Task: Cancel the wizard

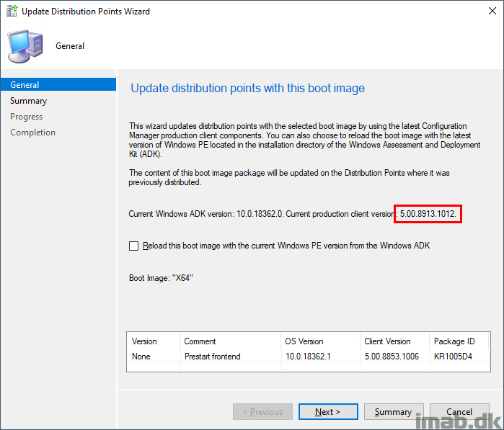Action: point(459,412)
